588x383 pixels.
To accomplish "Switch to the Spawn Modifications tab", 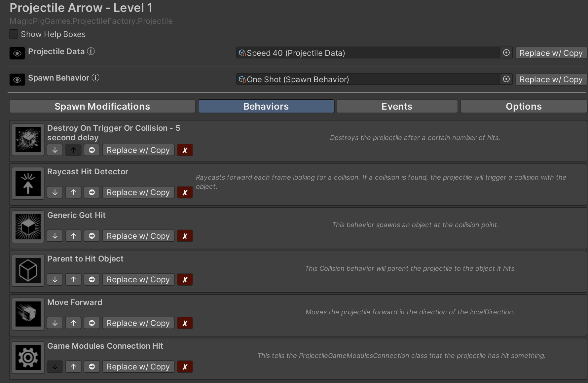I will coord(102,107).
